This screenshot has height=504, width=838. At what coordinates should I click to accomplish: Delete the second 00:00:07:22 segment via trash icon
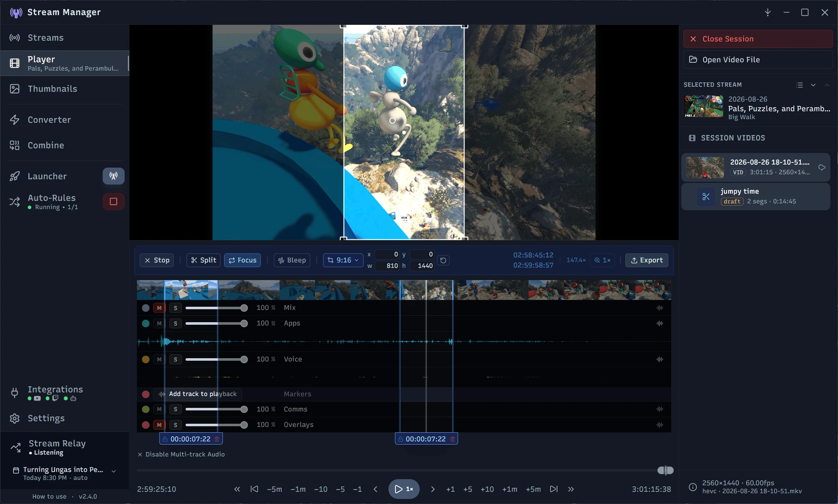click(x=453, y=439)
